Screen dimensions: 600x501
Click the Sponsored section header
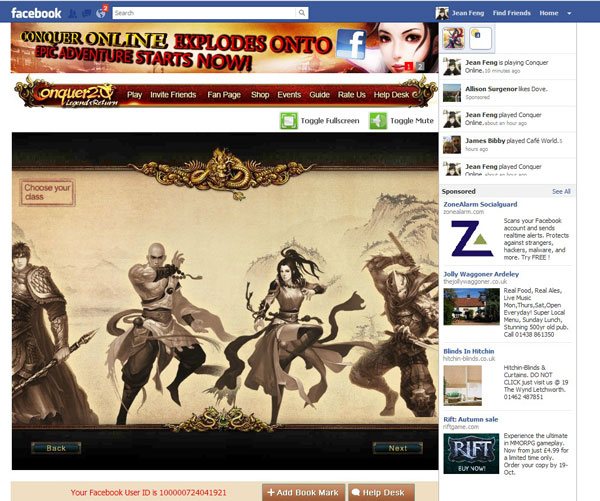[458, 191]
